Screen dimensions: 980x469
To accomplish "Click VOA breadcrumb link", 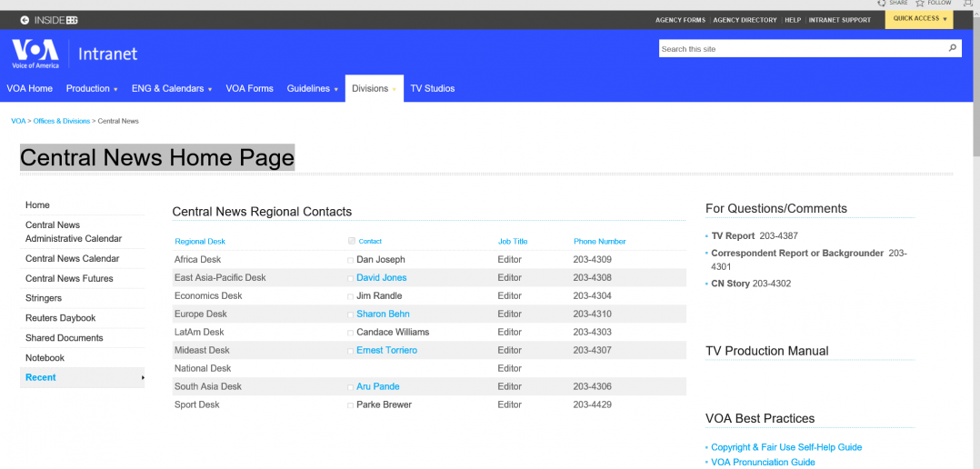I will [18, 121].
